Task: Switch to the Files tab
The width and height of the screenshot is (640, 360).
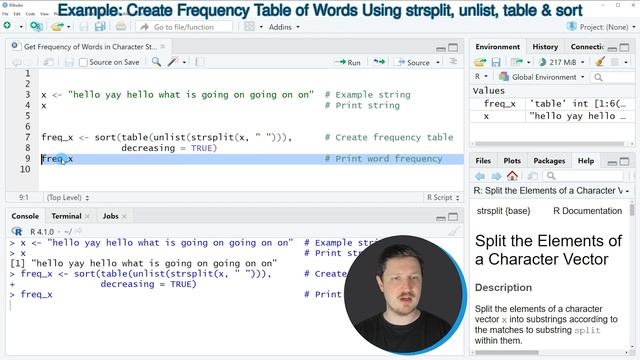Action: click(483, 161)
